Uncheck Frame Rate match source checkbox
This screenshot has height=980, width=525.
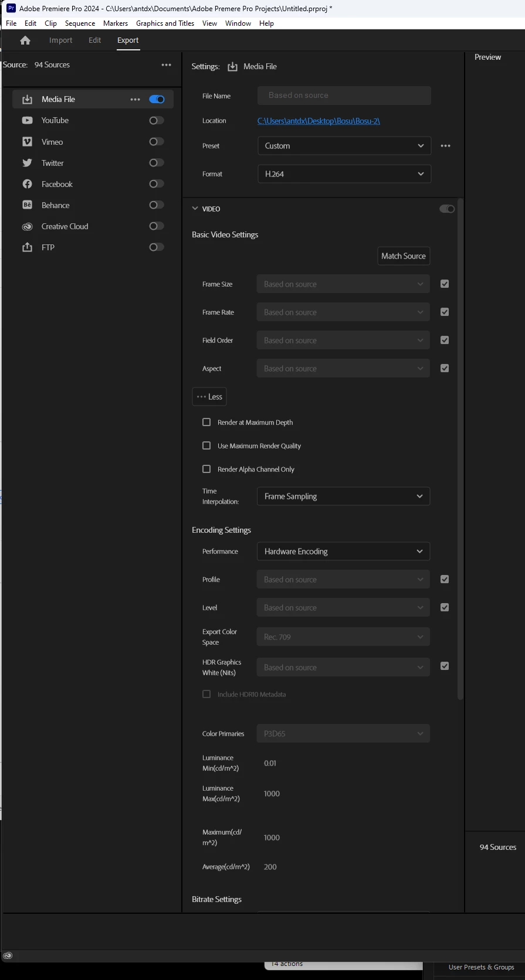pyautogui.click(x=445, y=312)
